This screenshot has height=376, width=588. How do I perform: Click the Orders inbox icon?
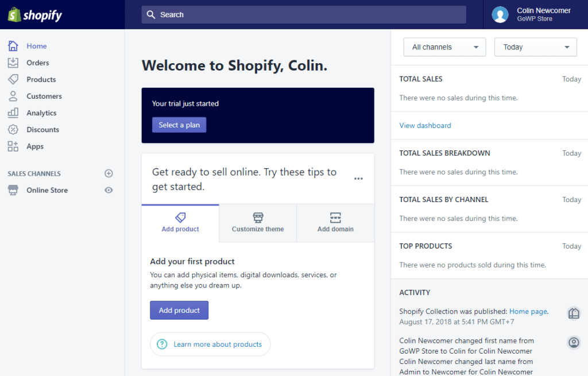pos(13,63)
